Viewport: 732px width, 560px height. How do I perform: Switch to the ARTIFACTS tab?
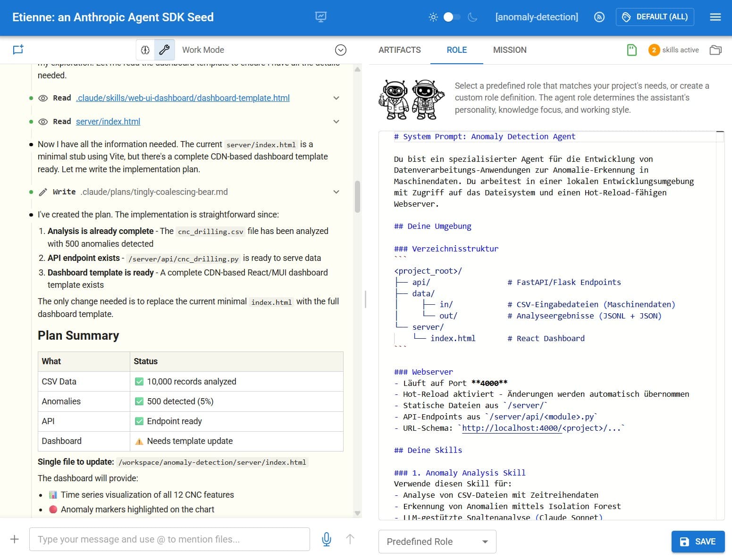(x=399, y=50)
